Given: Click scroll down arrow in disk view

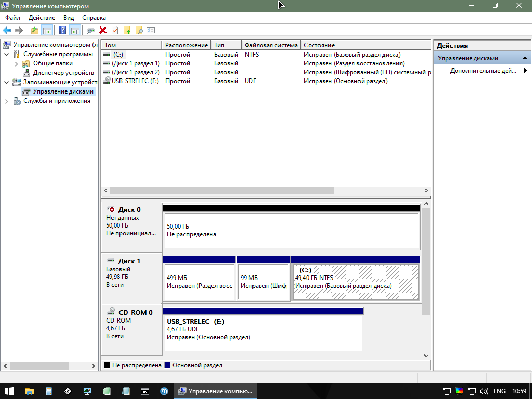Looking at the screenshot, I should click(427, 355).
